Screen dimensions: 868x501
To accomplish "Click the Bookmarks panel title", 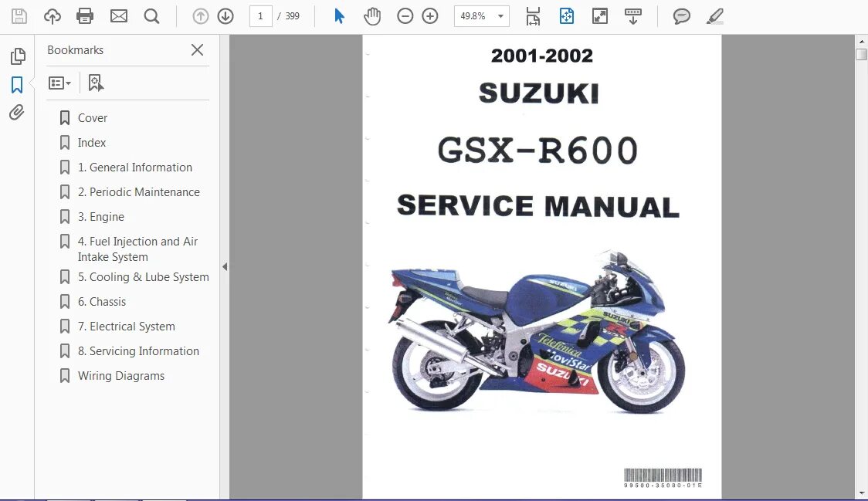I will coord(75,50).
